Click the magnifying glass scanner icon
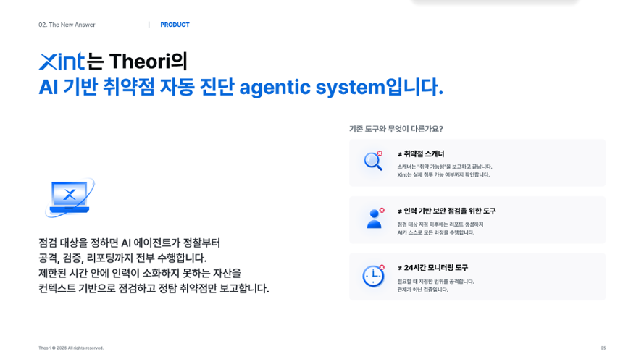The height and width of the screenshot is (362, 644). point(373,161)
